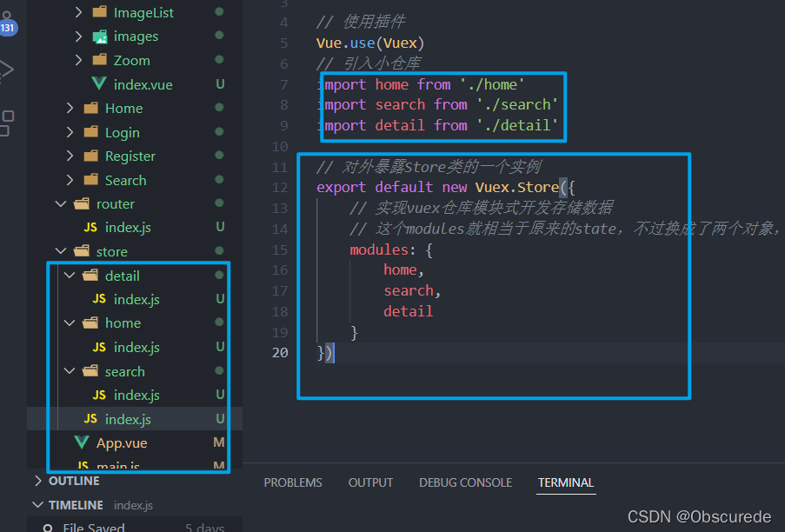
Task: Expand the ImageList folder
Action: (x=78, y=12)
